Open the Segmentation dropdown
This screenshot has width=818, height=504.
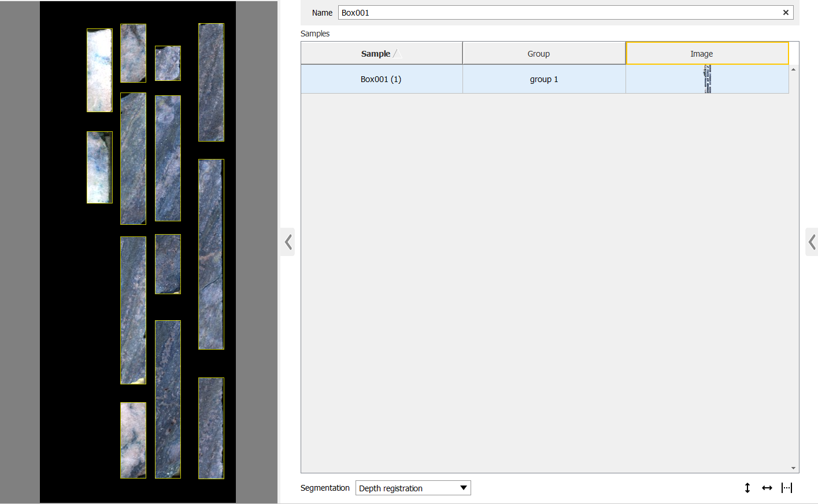coord(413,488)
